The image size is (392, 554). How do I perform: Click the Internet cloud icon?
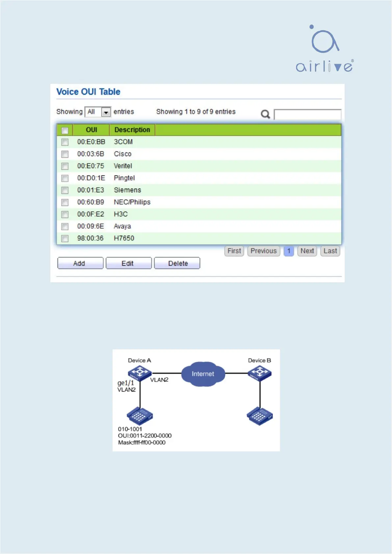pyautogui.click(x=203, y=374)
